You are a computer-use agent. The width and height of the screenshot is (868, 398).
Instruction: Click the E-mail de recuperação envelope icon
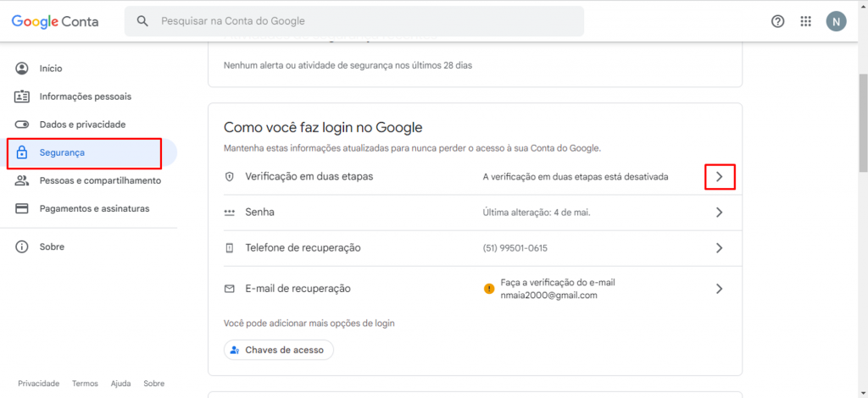point(229,289)
